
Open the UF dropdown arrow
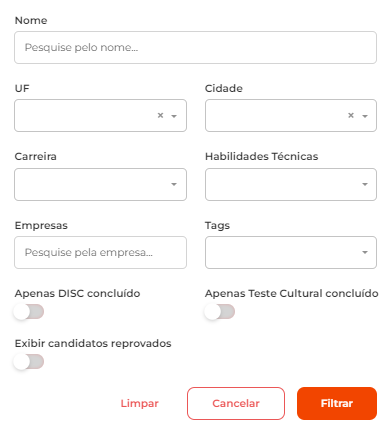[174, 116]
